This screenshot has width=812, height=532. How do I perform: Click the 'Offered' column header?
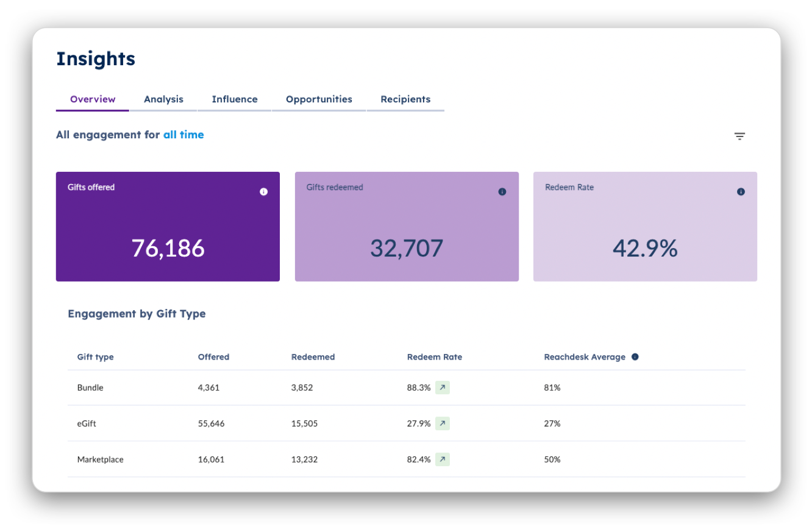coord(214,357)
